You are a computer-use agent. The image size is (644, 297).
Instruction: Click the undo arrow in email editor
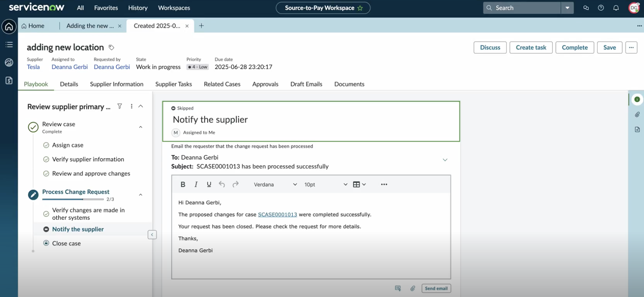222,185
